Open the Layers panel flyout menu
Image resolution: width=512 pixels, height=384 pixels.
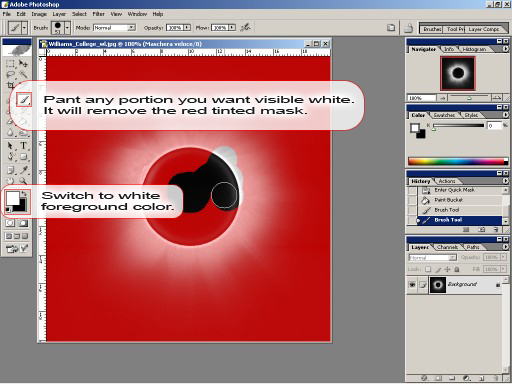click(x=505, y=247)
